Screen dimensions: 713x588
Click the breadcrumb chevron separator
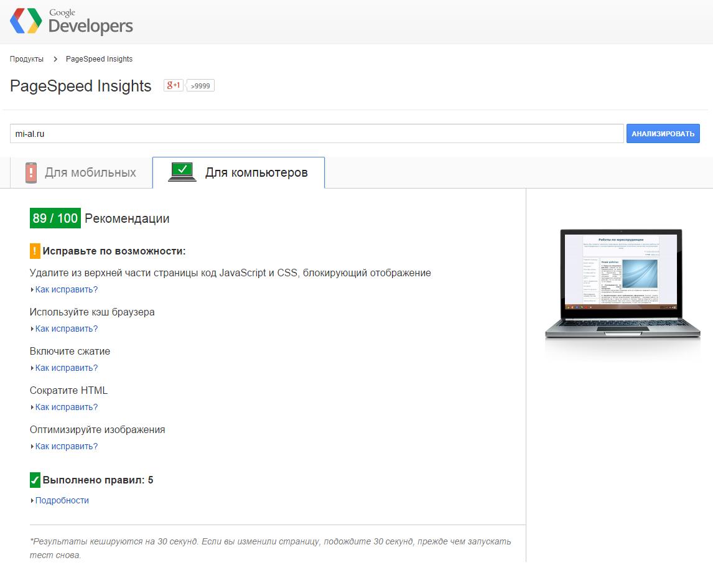pyautogui.click(x=55, y=59)
